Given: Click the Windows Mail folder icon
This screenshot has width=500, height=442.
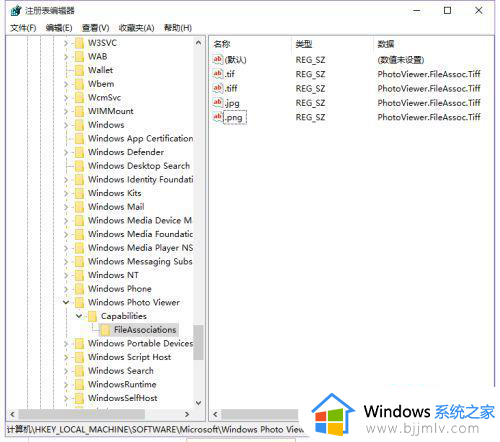Looking at the screenshot, I should (x=79, y=207).
